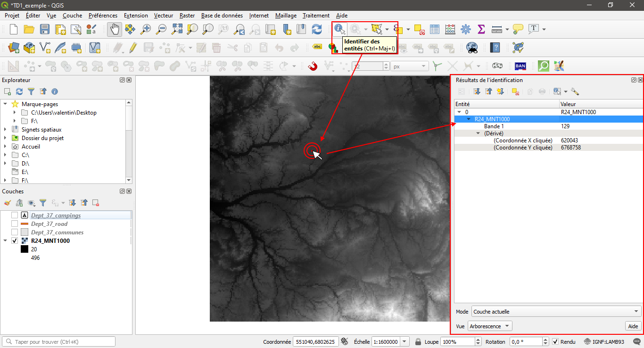
Task: Open the Projet menu
Action: tap(12, 16)
